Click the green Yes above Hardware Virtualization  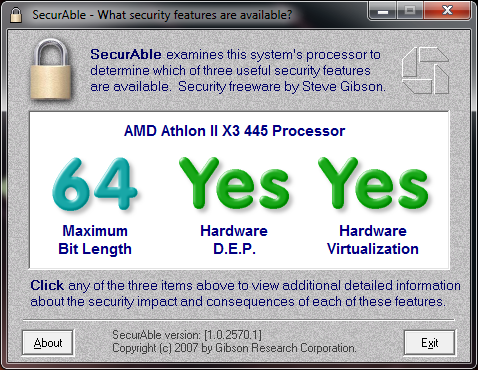373,183
